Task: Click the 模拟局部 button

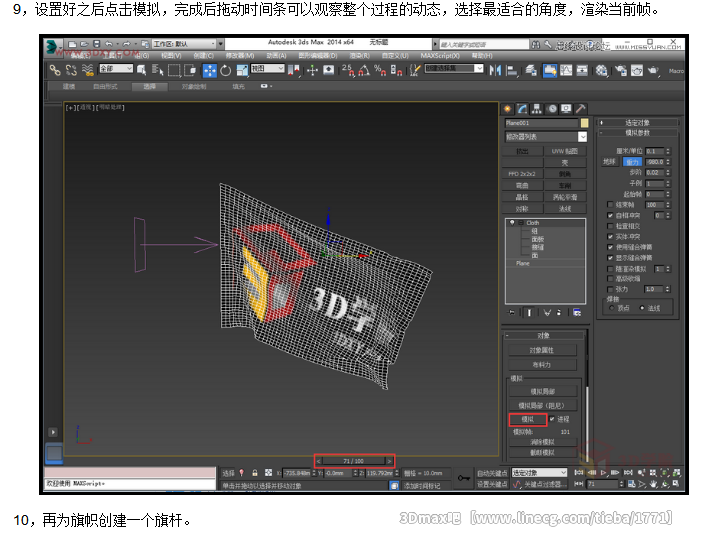Action: 543,391
